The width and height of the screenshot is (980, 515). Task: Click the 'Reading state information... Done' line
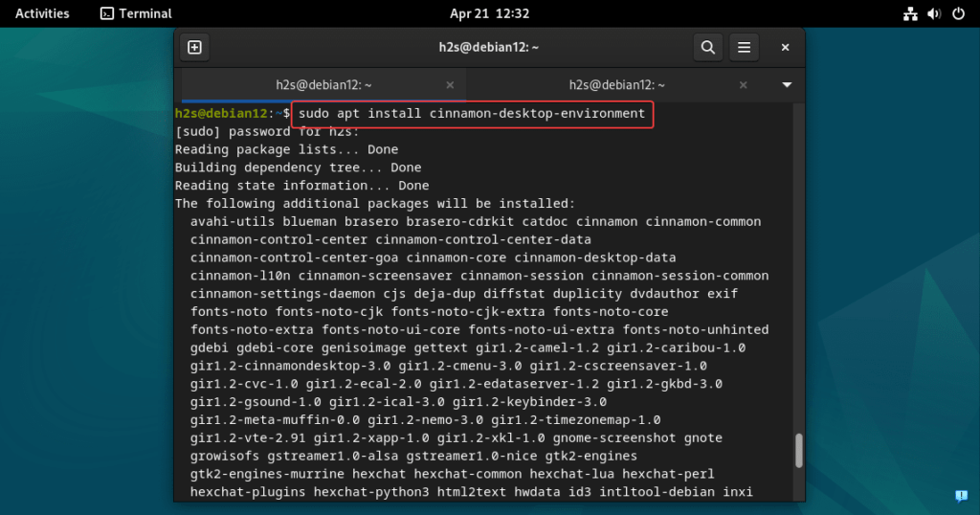tap(301, 186)
